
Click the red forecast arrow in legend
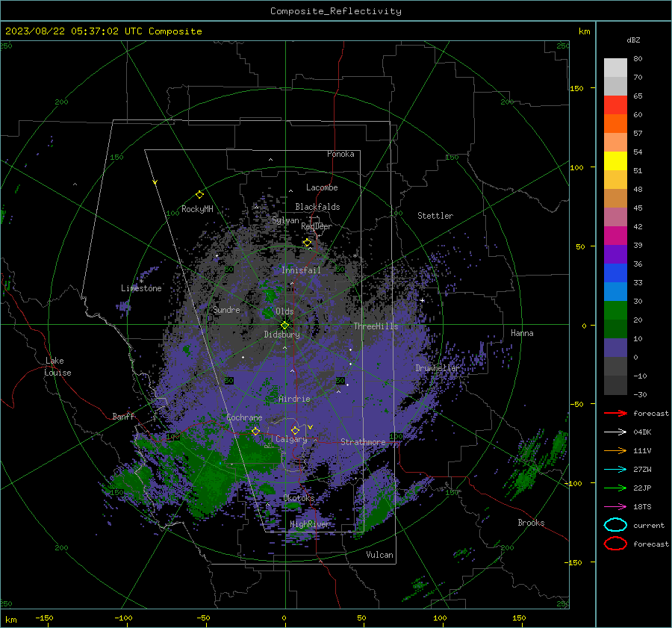(x=615, y=413)
